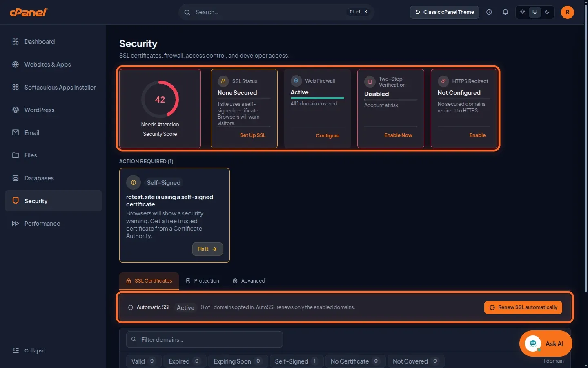
Task: Open the Websites & Apps globe icon
Action: point(16,64)
